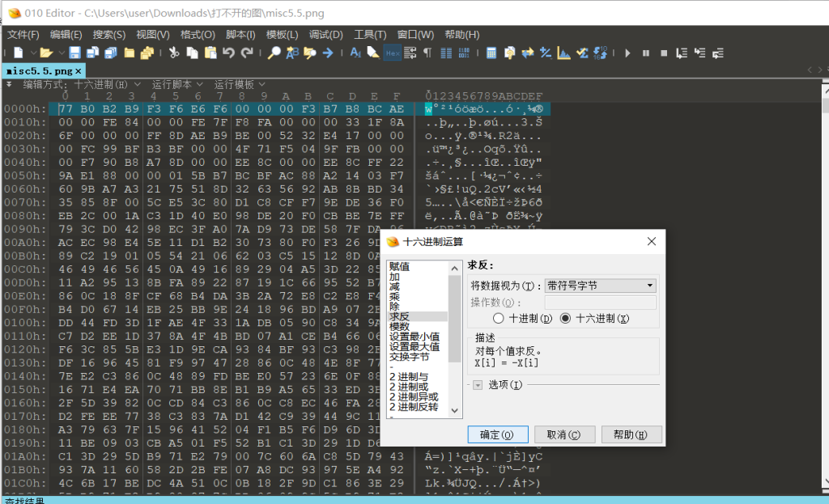Screen dimensions: 829x504
Task: Toggle the Hex edit mode icon
Action: [x=392, y=53]
